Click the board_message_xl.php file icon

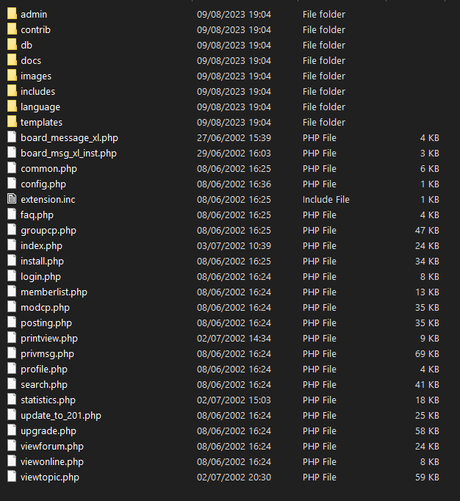click(x=12, y=137)
